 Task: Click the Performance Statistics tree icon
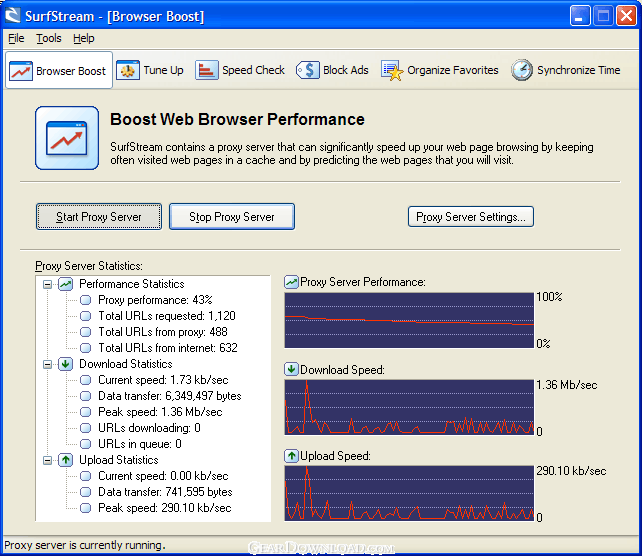66,284
